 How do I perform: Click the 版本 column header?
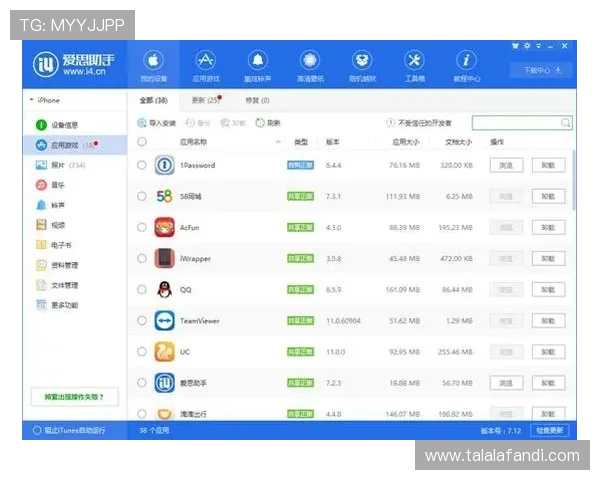tap(333, 142)
